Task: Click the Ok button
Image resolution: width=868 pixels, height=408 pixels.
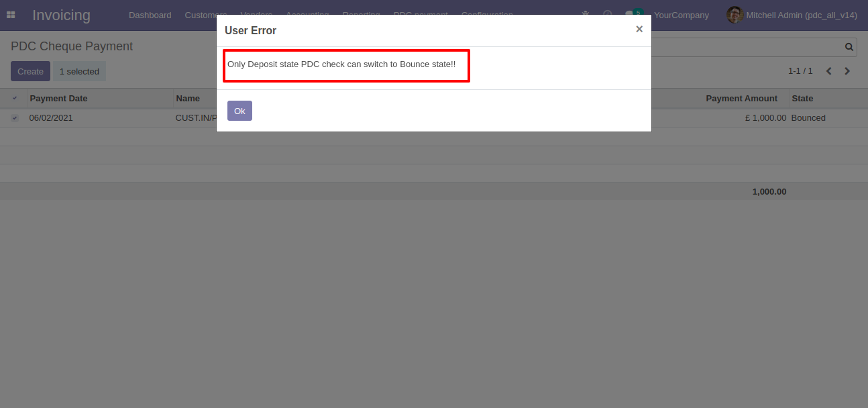Action: tap(239, 111)
